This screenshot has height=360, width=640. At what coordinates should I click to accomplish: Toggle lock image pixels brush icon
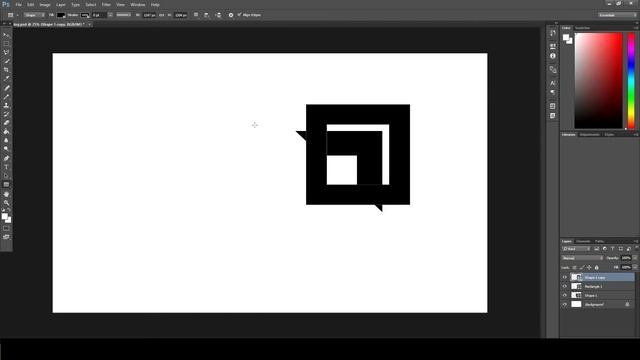pos(582,268)
